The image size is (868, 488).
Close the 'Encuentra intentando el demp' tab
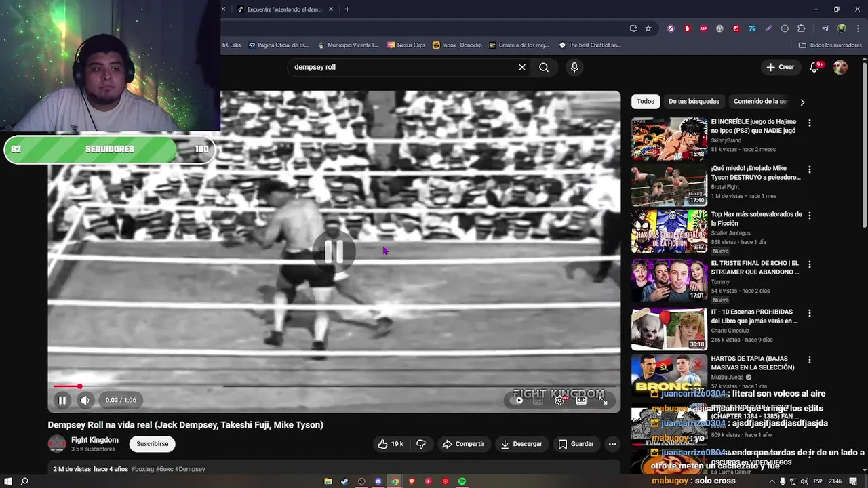pyautogui.click(x=331, y=9)
